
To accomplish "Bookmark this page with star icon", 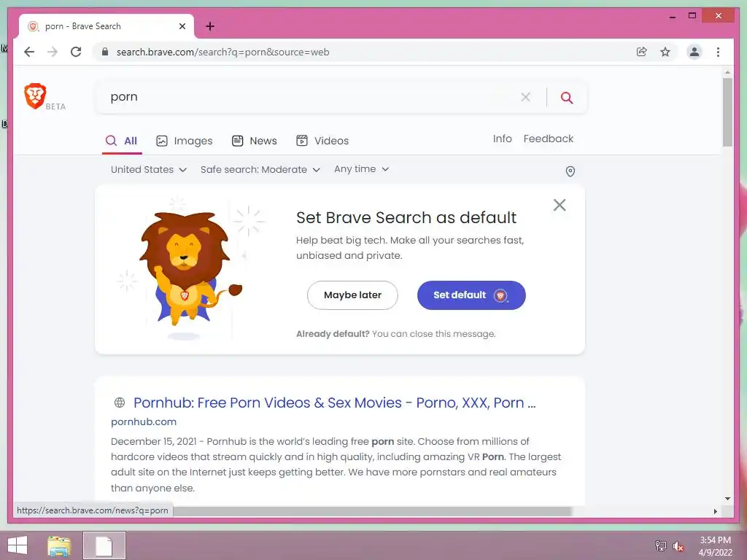I will tap(665, 52).
